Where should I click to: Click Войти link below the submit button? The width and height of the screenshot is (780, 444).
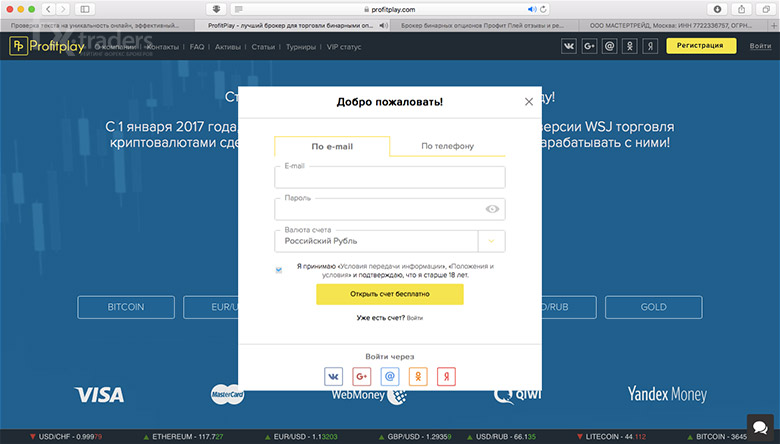click(415, 318)
